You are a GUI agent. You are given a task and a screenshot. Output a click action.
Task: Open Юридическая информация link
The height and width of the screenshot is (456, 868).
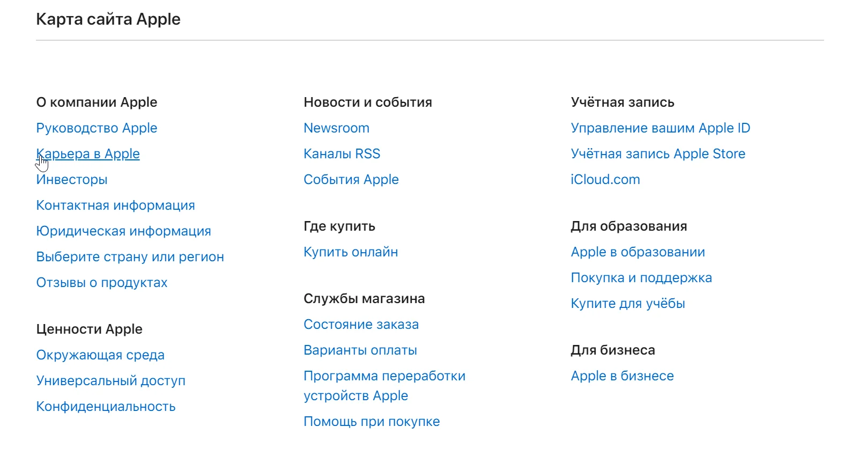123,231
